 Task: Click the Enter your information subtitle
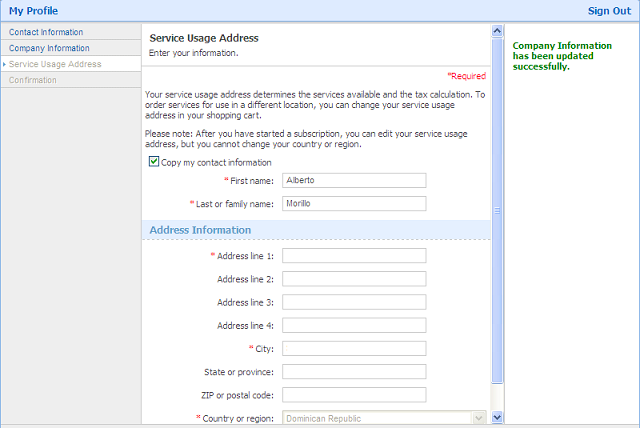[x=193, y=53]
